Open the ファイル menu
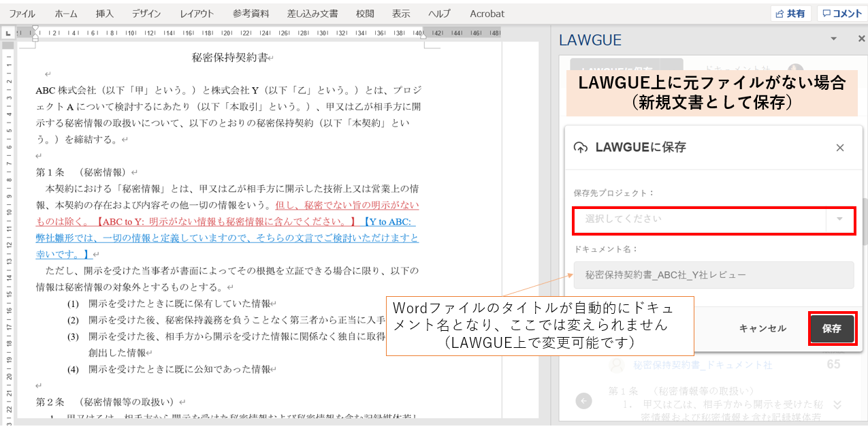Screen dimensions: 868x433 22,14
